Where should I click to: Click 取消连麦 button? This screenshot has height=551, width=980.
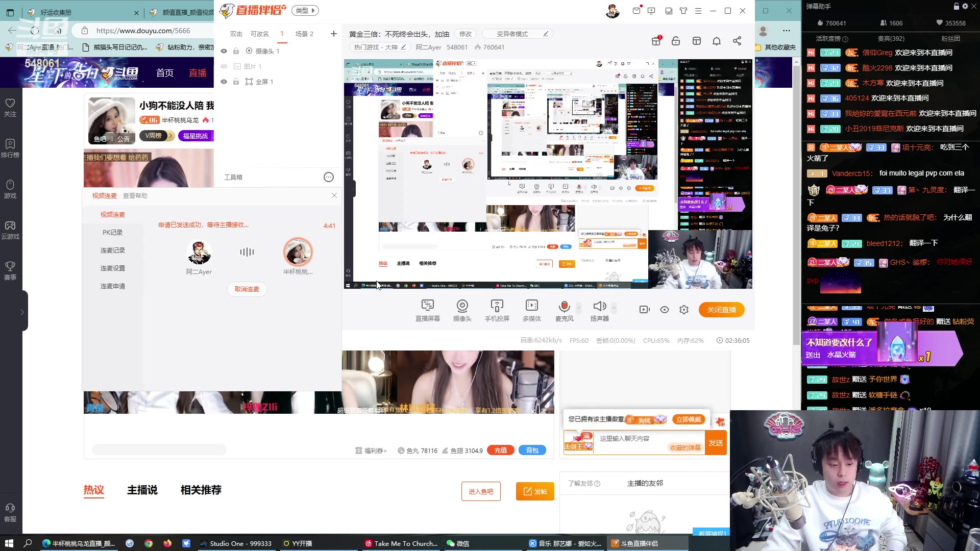(247, 289)
